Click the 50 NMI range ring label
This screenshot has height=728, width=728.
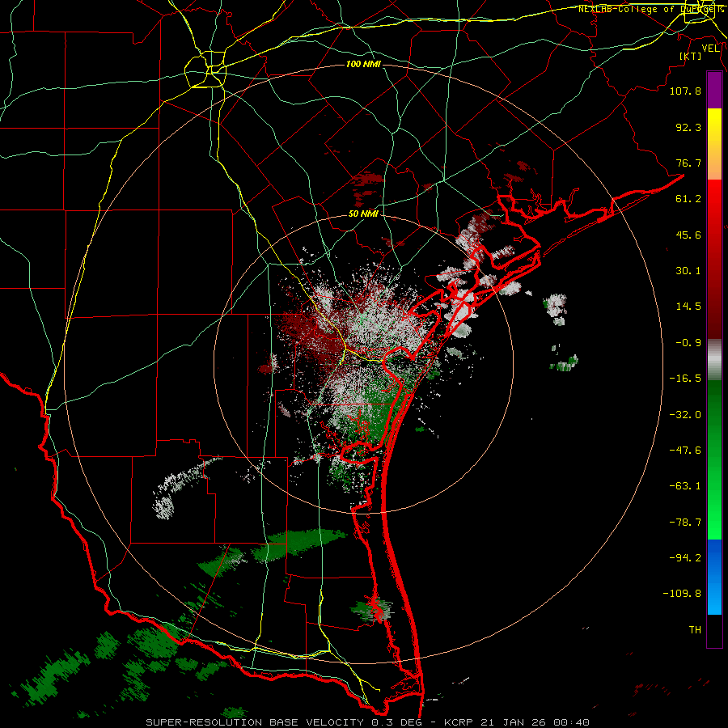click(363, 214)
